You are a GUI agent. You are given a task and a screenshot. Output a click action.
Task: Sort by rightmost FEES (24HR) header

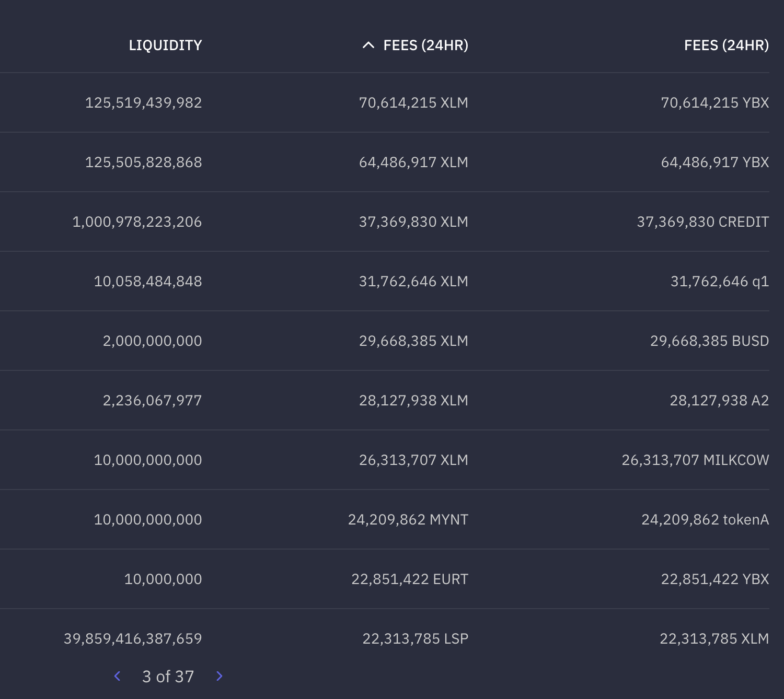coord(727,45)
